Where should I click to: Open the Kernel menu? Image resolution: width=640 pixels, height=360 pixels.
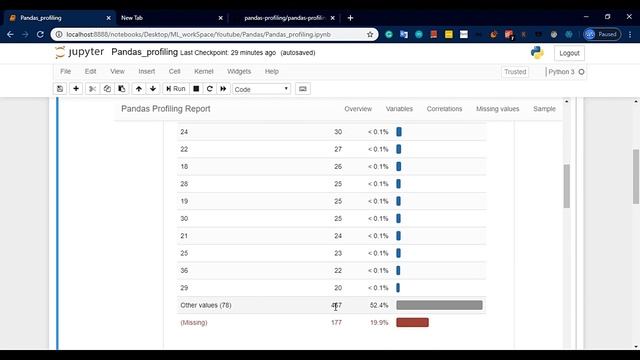tap(204, 71)
